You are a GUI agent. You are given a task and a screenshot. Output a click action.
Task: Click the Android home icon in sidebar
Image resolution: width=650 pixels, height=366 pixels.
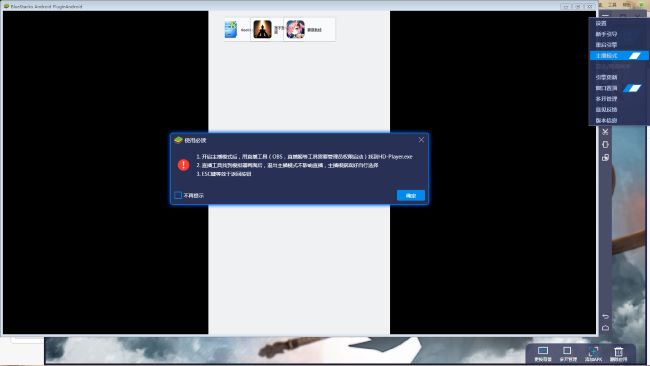(x=605, y=328)
